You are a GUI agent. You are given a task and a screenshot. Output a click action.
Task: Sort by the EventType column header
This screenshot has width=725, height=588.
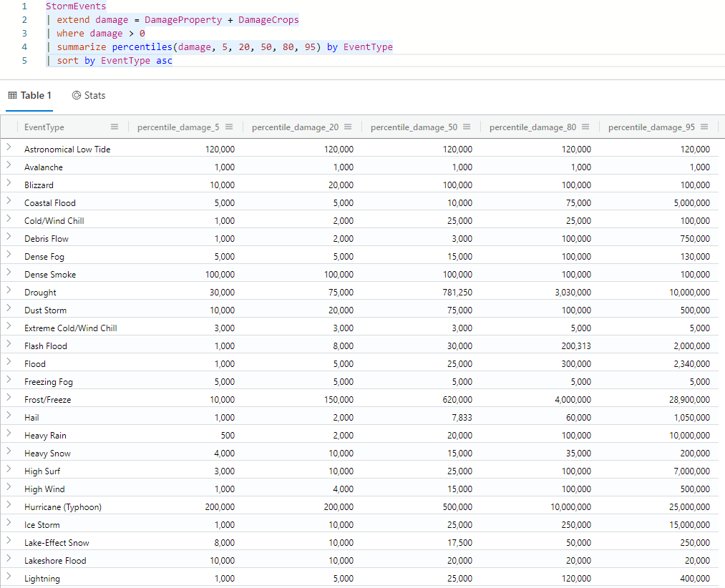pyautogui.click(x=44, y=127)
